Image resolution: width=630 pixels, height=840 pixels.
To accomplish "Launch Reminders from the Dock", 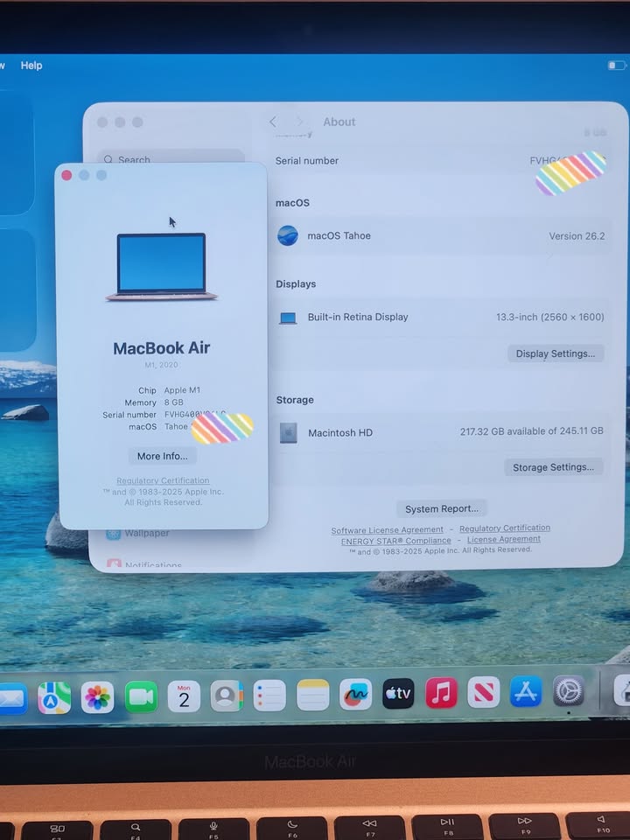I will click(x=269, y=696).
